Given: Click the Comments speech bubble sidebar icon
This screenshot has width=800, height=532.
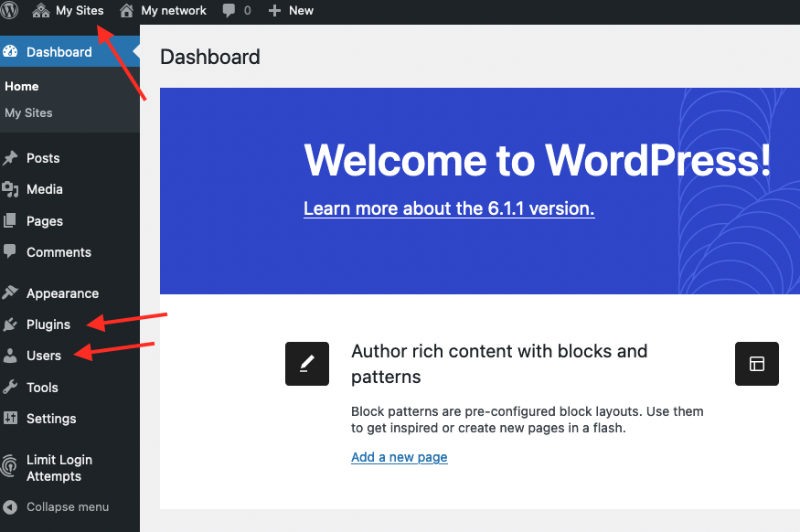Looking at the screenshot, I should (x=10, y=251).
